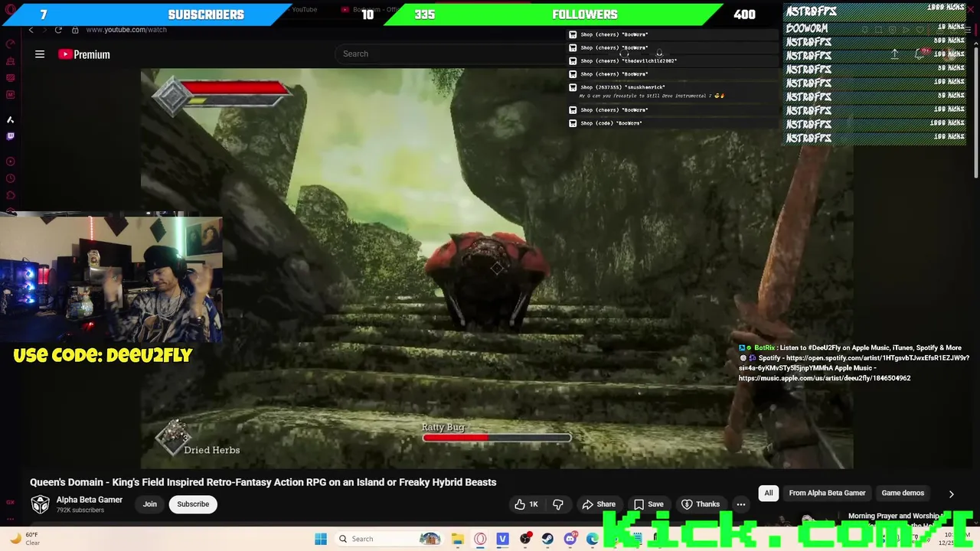Share the video using the Share button
Viewport: 980px width, 551px height.
(599, 504)
